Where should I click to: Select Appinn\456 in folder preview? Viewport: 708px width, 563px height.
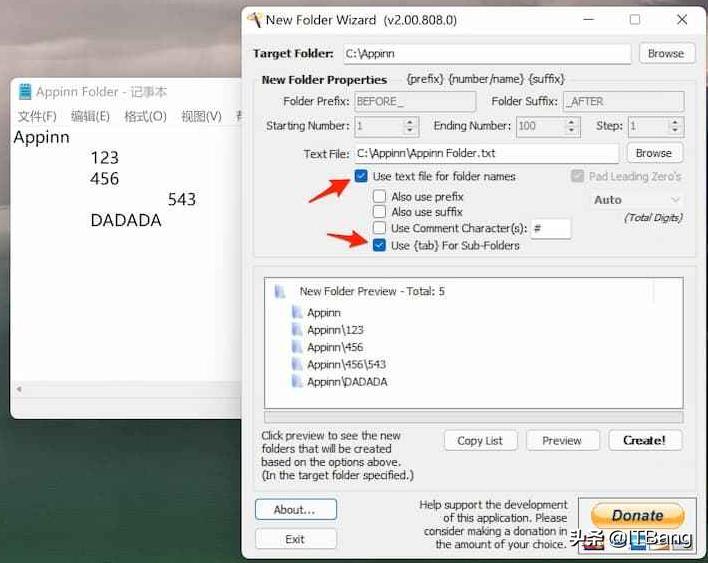tap(335, 347)
